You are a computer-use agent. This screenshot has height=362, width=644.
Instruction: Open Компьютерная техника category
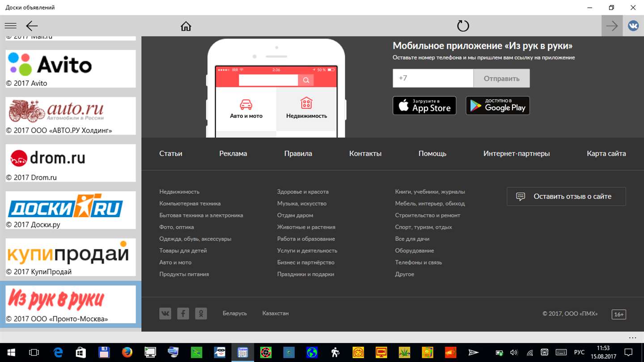(x=190, y=203)
